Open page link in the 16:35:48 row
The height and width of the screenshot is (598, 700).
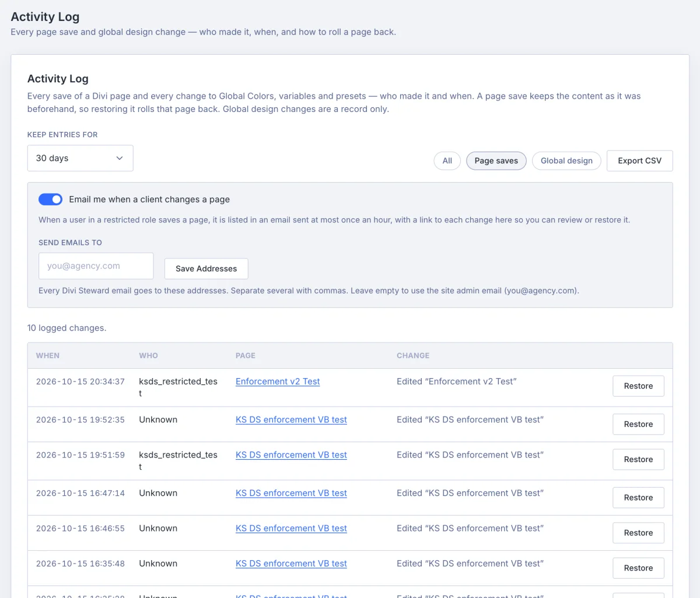(x=291, y=564)
